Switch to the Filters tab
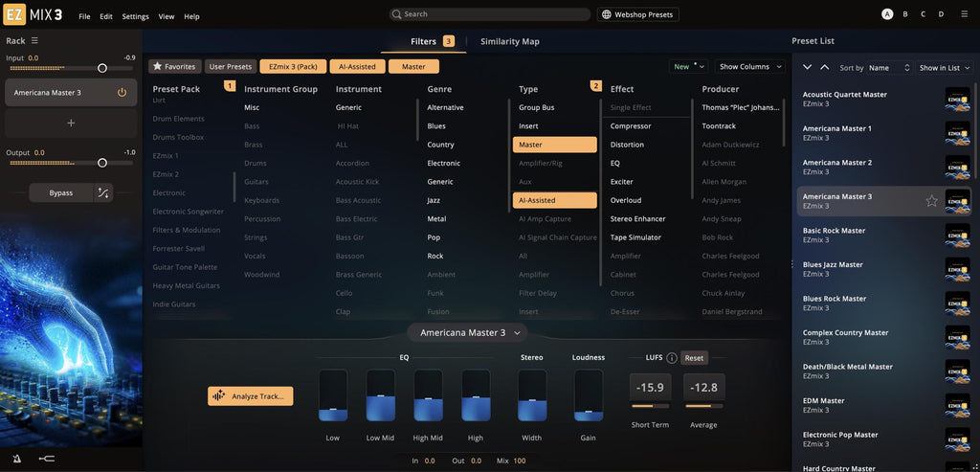 point(423,41)
